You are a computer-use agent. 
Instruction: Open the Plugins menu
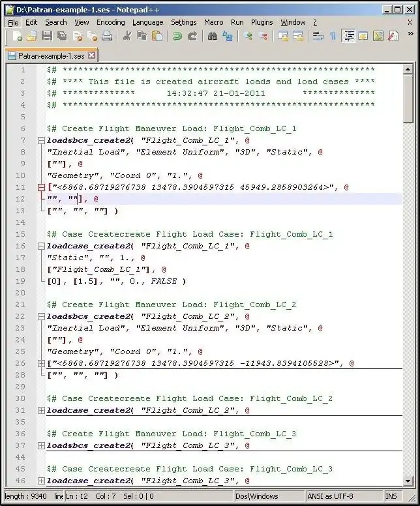(262, 23)
